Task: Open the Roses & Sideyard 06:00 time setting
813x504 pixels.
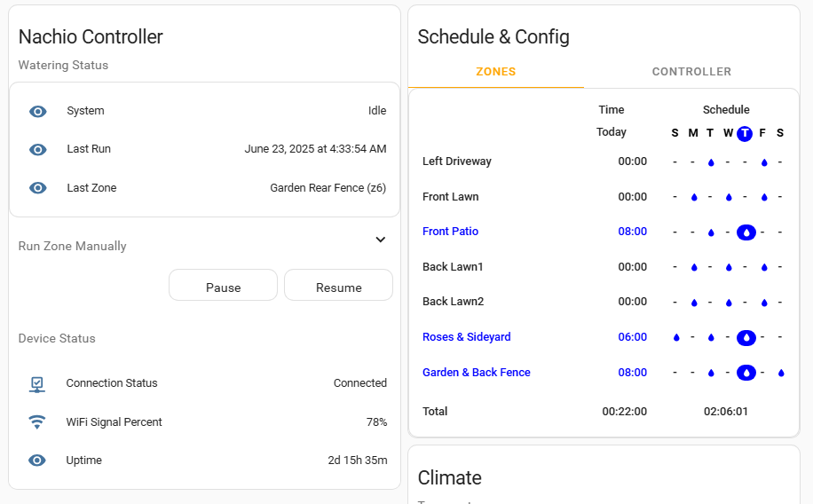Action: [632, 337]
